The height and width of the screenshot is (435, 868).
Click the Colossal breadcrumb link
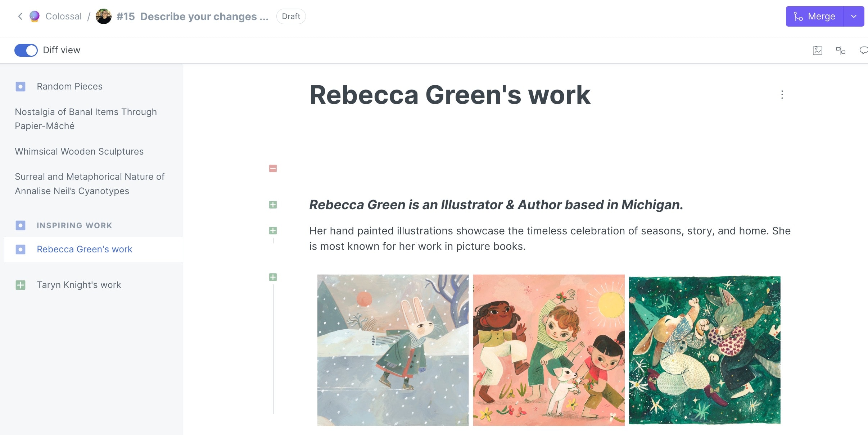64,16
